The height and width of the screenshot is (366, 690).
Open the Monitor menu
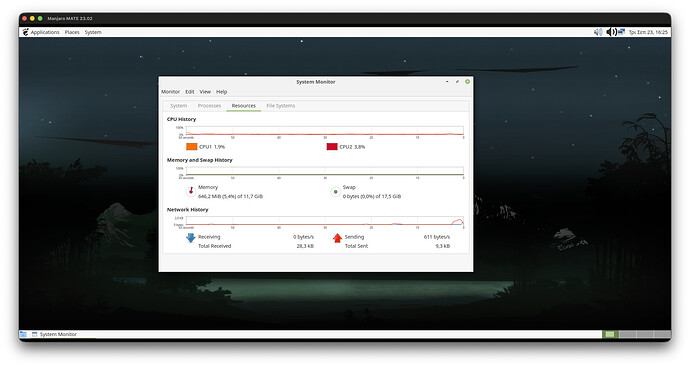tap(170, 92)
